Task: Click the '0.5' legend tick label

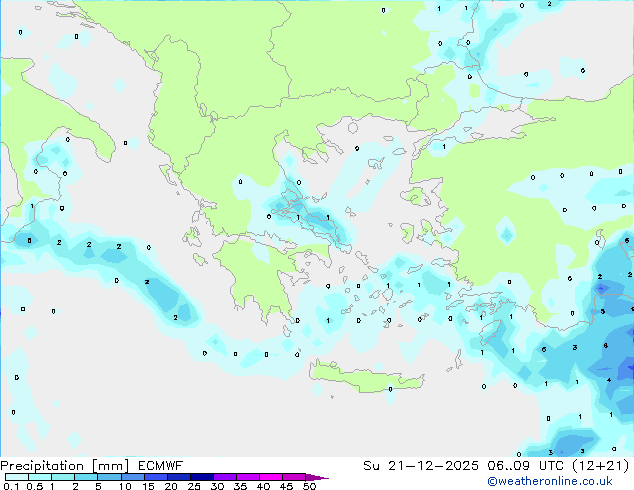Action: tap(35, 486)
